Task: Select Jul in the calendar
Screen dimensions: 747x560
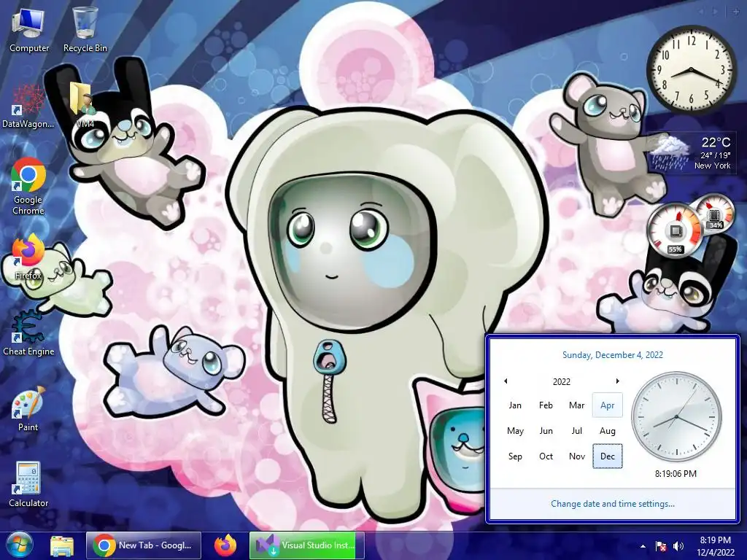Action: click(x=576, y=431)
